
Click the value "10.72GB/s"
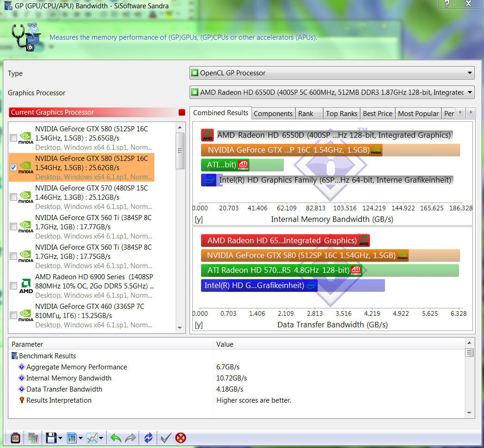[x=232, y=378]
